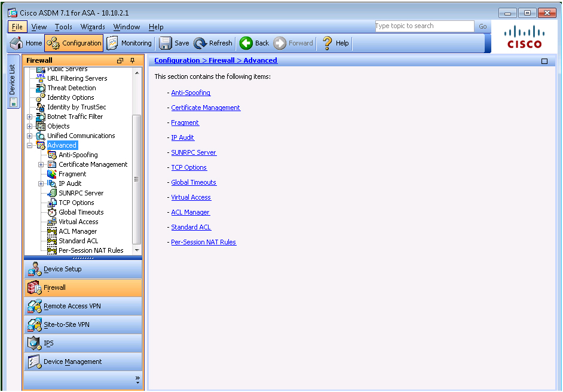Select the Global Timeouts clock icon in tree
This screenshot has height=392, width=563.
coord(52,212)
